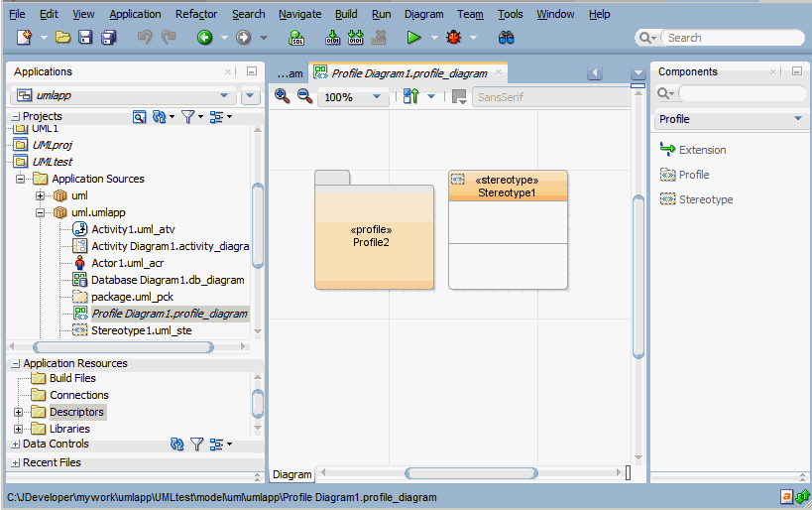Expand the Libraries folder

pyautogui.click(x=19, y=430)
